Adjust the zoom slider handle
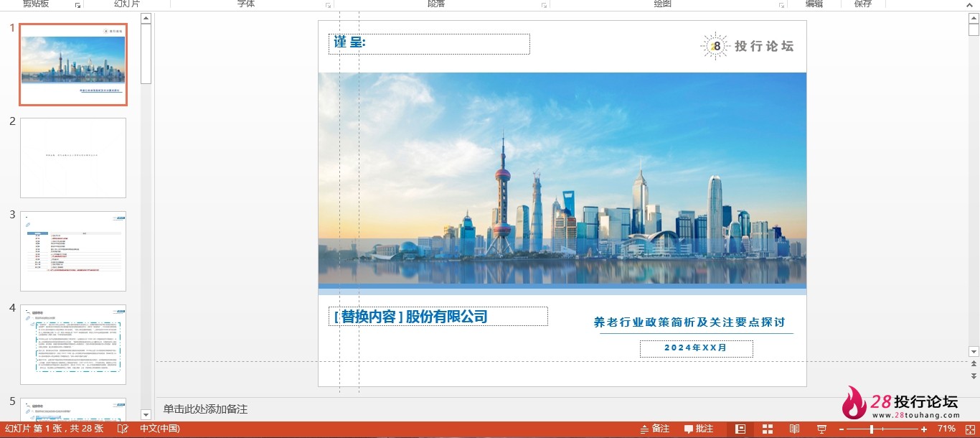This screenshot has width=980, height=438. [x=872, y=429]
